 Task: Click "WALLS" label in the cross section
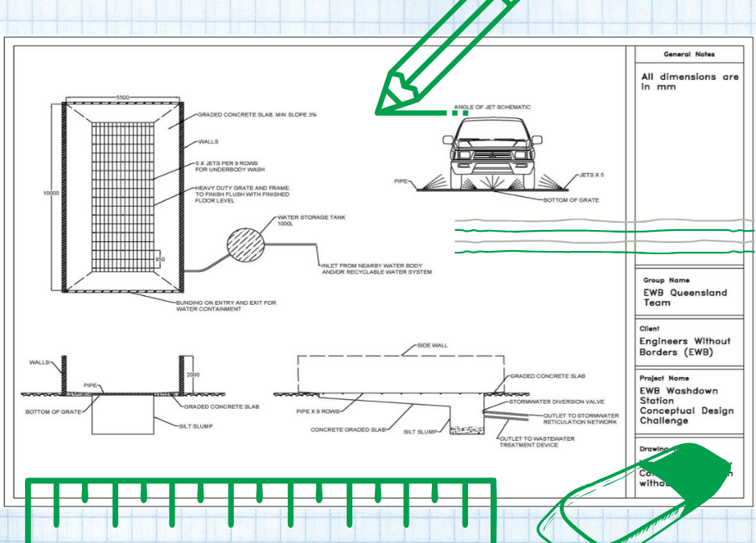[39, 362]
